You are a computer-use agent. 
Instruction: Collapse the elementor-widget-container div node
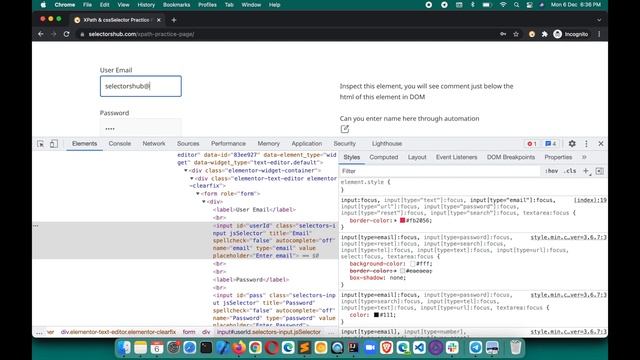pyautogui.click(x=186, y=171)
